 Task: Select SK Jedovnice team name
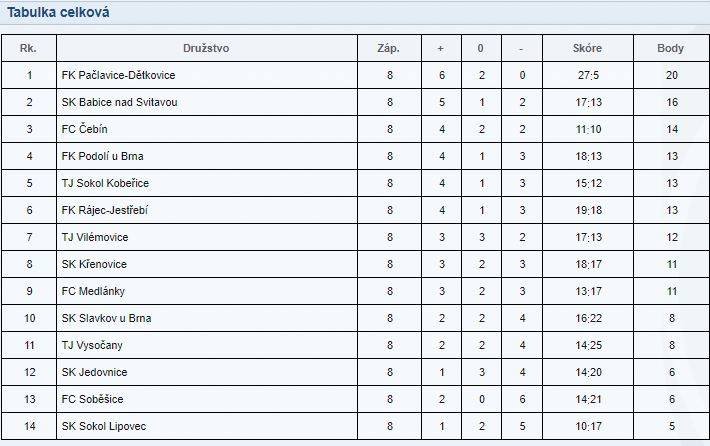[x=94, y=372]
